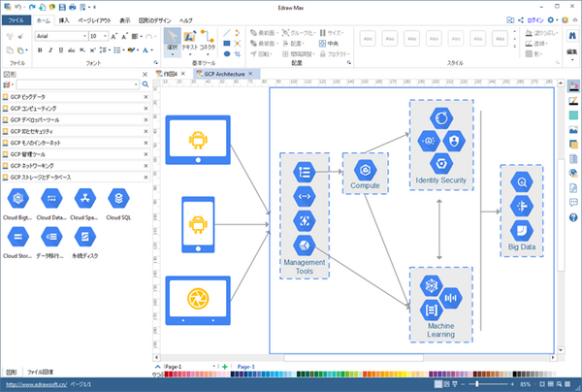Viewport: 582px width, 392px height.
Task: Switch to the 挿入 ribbon tab
Action: click(x=64, y=20)
